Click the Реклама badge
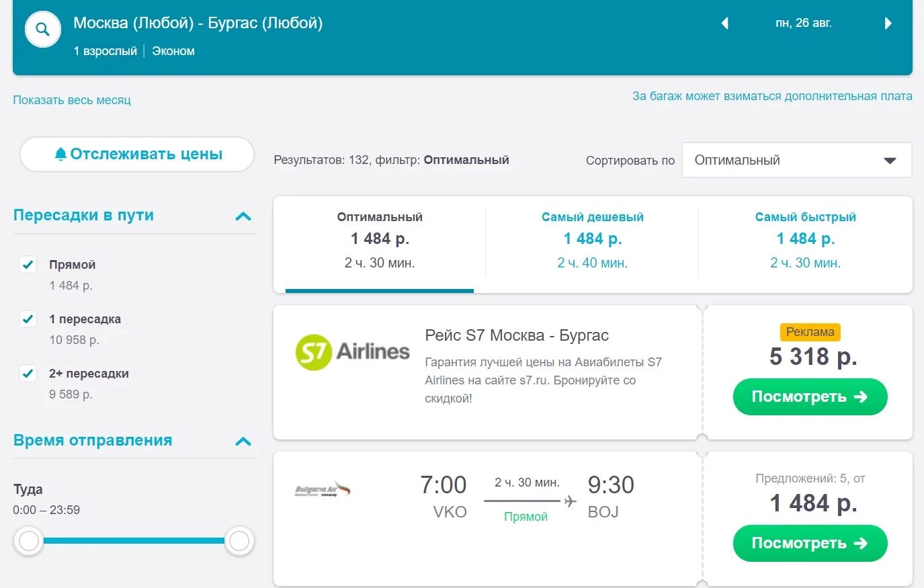Image resolution: width=924 pixels, height=588 pixels. click(810, 332)
